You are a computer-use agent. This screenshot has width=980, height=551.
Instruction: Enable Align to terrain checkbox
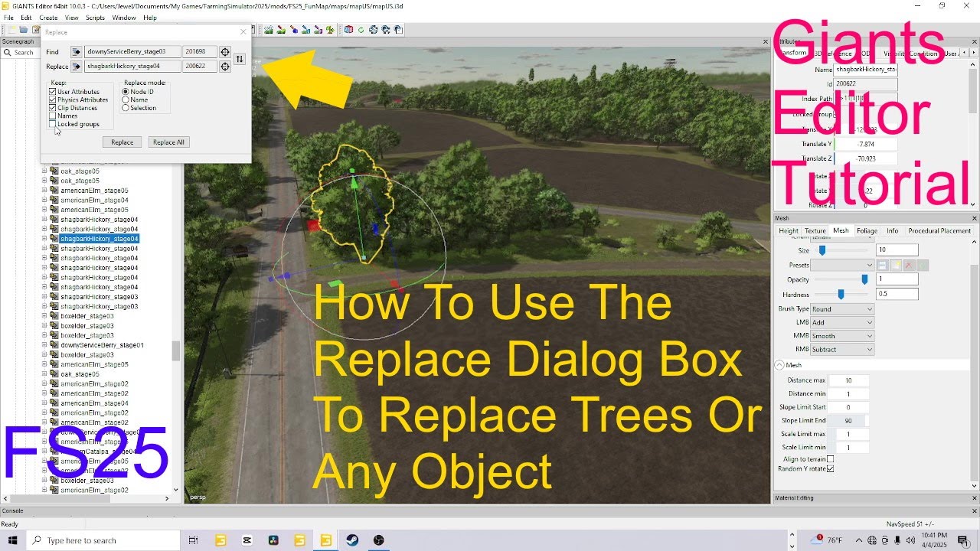pos(830,459)
